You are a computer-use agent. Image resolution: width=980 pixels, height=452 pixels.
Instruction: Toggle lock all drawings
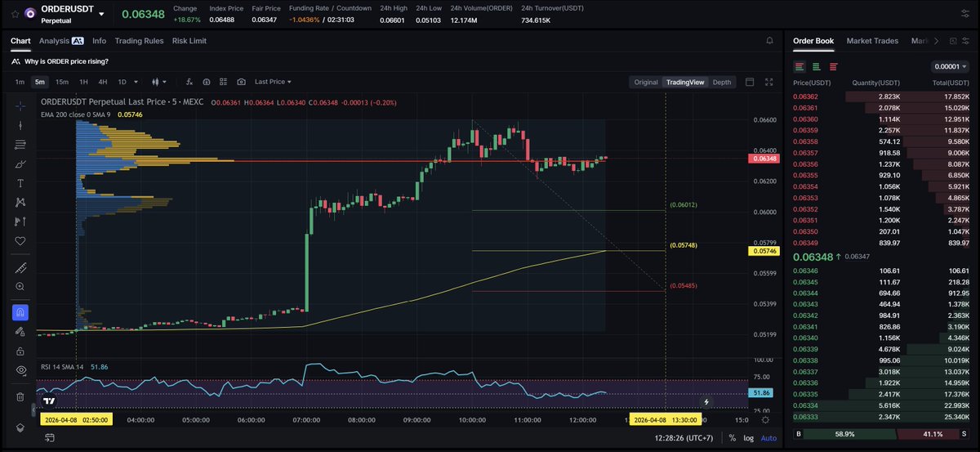point(20,351)
